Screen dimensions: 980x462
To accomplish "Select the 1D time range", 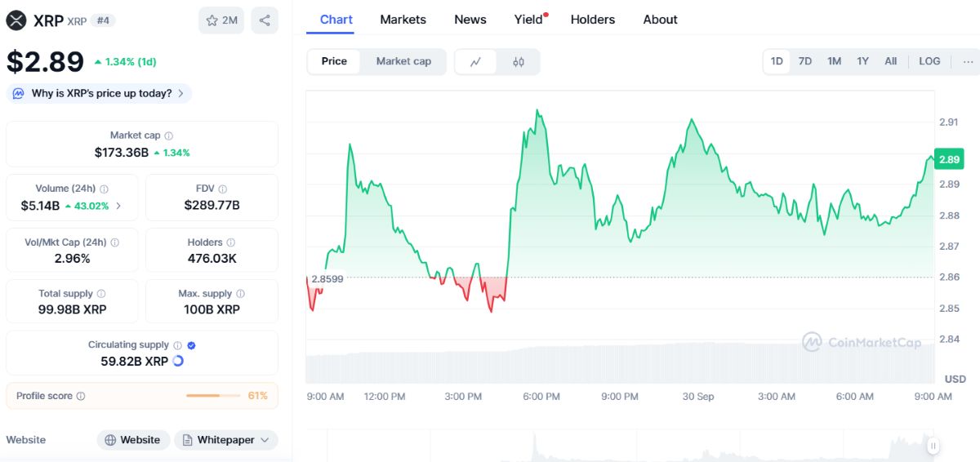I will 777,61.
